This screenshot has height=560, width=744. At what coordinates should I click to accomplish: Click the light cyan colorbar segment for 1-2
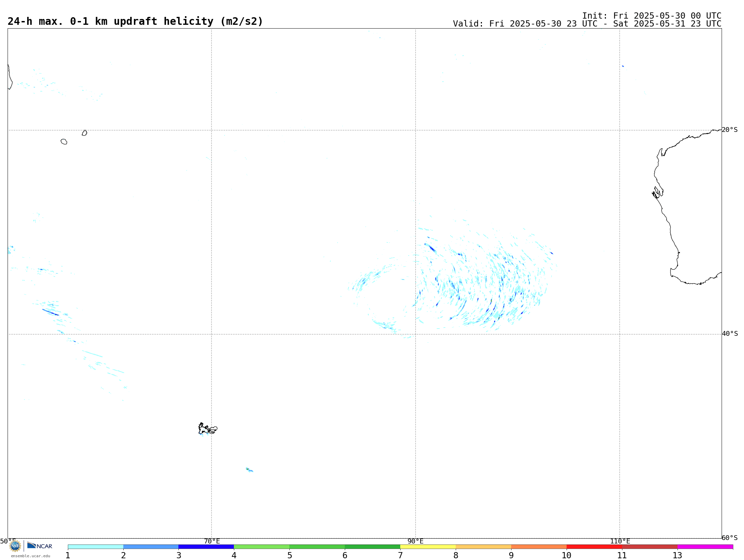pyautogui.click(x=95, y=547)
